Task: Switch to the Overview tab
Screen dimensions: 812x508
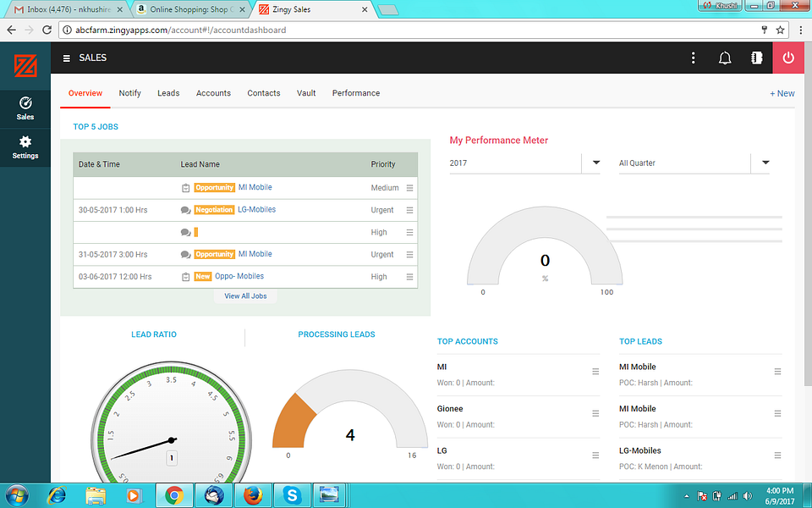Action: pyautogui.click(x=85, y=93)
